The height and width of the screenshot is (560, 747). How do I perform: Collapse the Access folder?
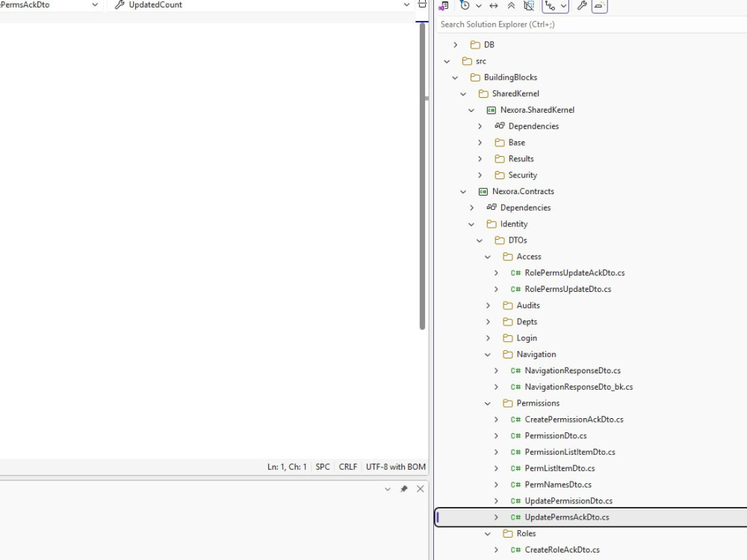487,257
